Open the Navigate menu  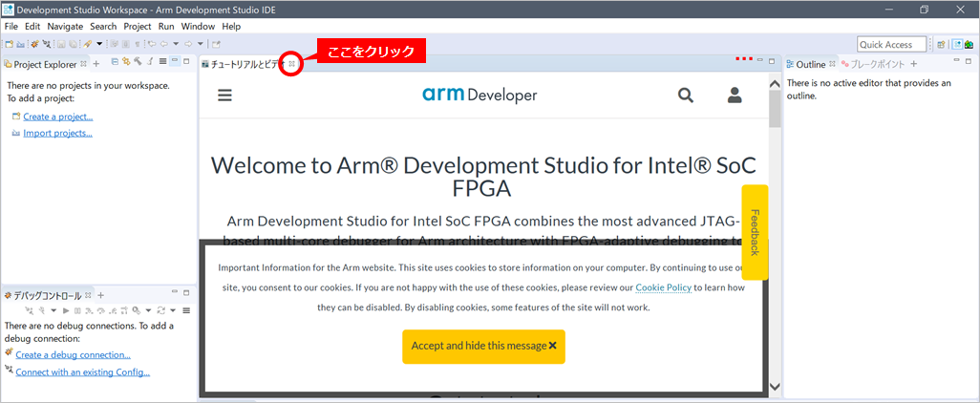click(65, 26)
